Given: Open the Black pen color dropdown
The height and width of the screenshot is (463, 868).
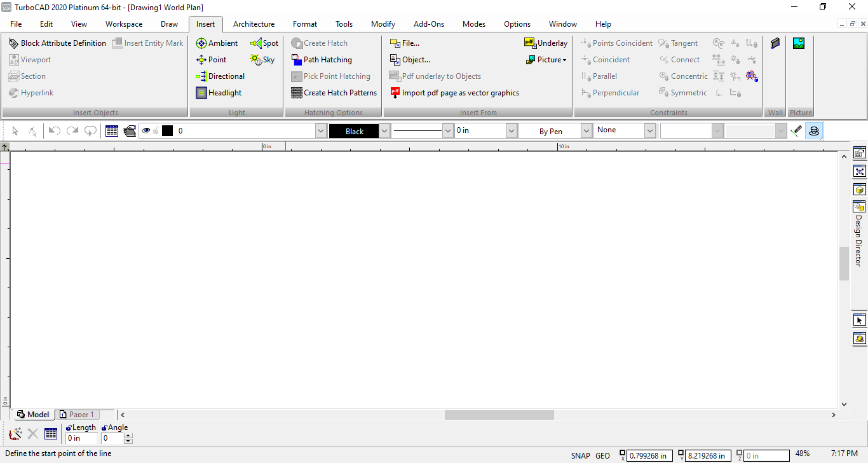Looking at the screenshot, I should pos(384,131).
